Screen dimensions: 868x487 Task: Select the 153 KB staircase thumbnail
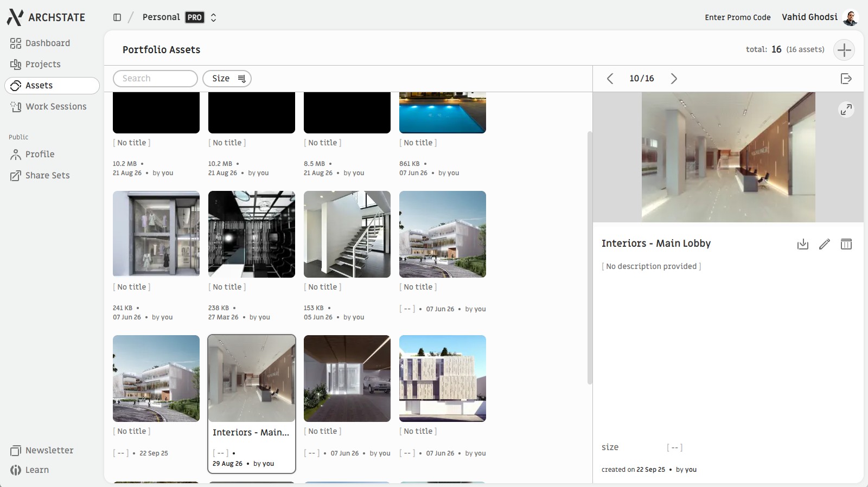tap(347, 234)
